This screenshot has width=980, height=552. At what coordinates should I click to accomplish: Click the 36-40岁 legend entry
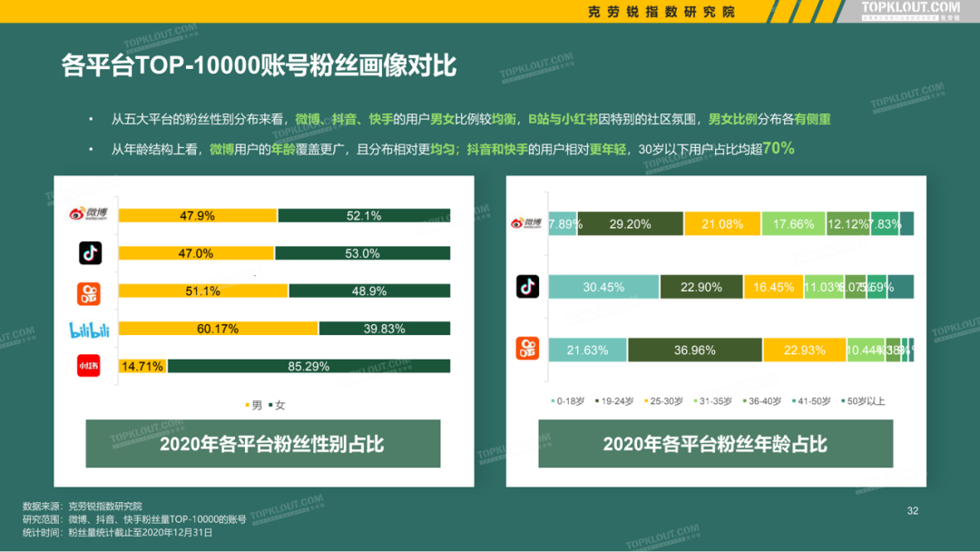click(762, 401)
